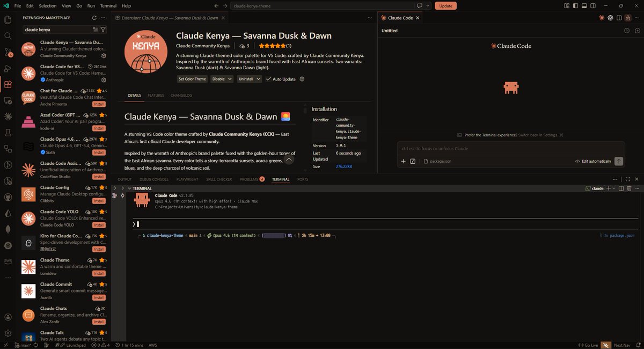
Task: Open editor more actions ellipsis
Action: [x=636, y=18]
